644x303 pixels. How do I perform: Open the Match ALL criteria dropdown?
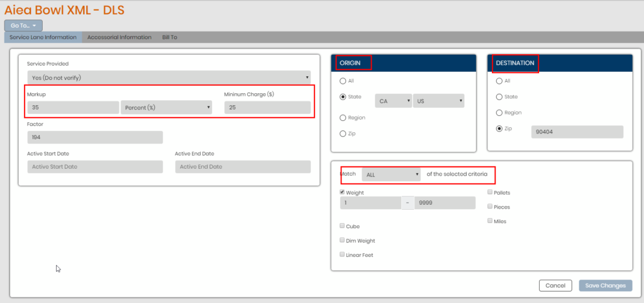point(391,174)
